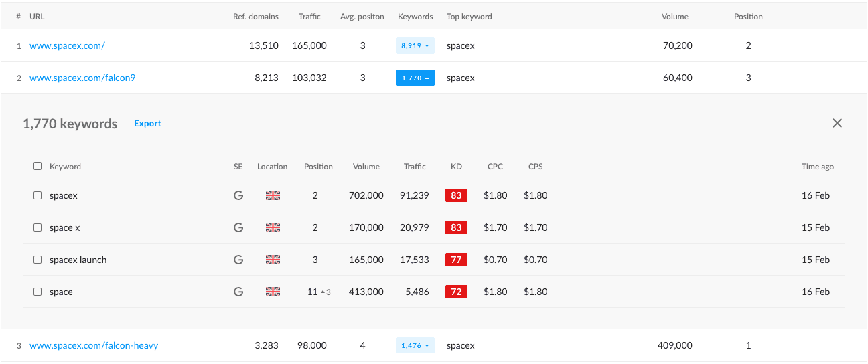Click the '1,770 keywords' heading

(70, 124)
